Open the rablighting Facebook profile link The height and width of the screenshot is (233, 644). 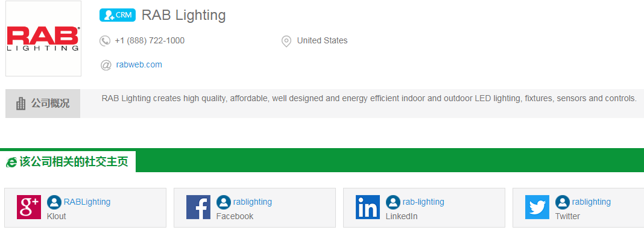(x=253, y=202)
